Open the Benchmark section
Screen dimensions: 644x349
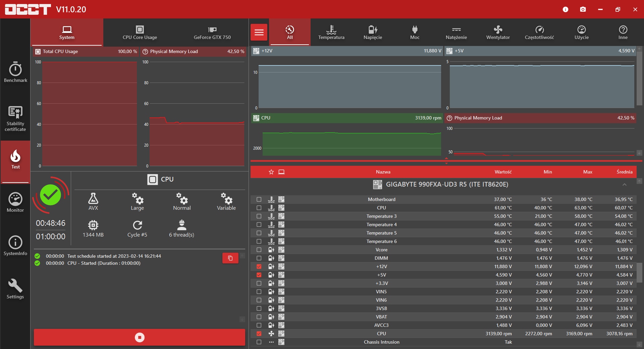(x=15, y=72)
